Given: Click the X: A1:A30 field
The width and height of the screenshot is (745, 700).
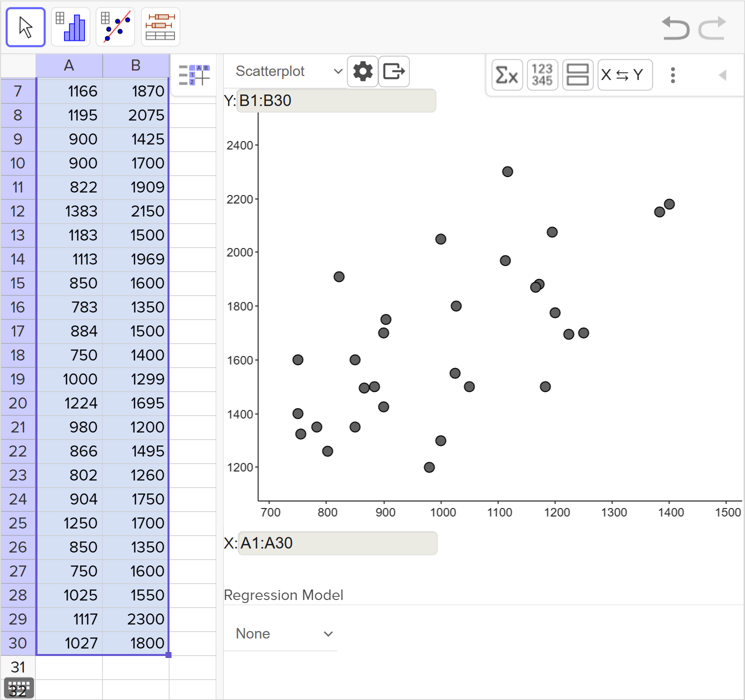Looking at the screenshot, I should tap(337, 543).
